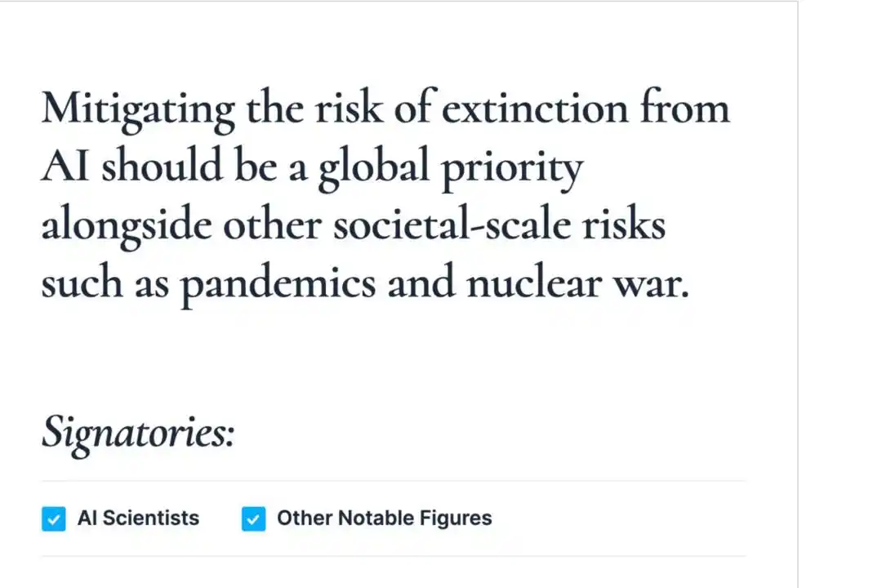
Task: Click the word "should" in the statement
Action: (161, 166)
